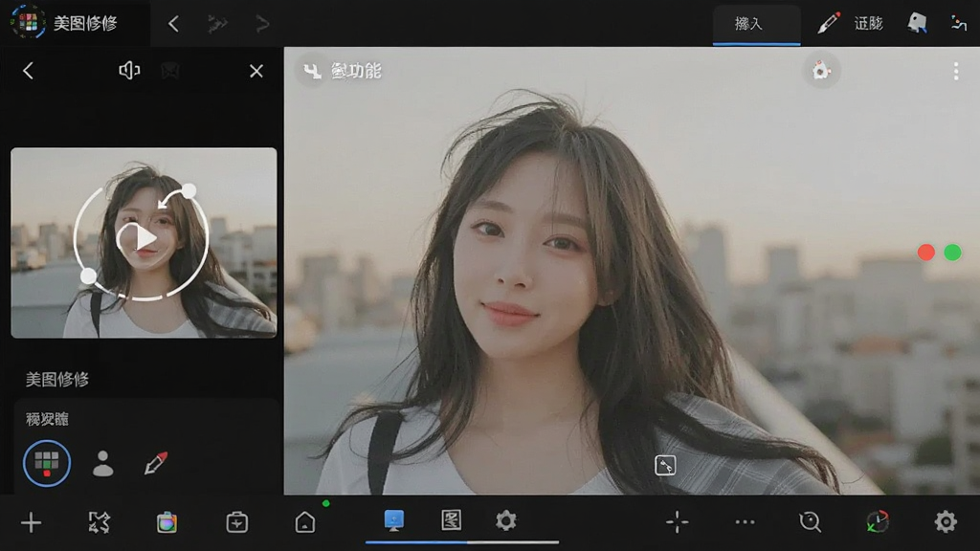Expand the three-dot horizontal more menu
Image resolution: width=980 pixels, height=551 pixels.
[745, 521]
